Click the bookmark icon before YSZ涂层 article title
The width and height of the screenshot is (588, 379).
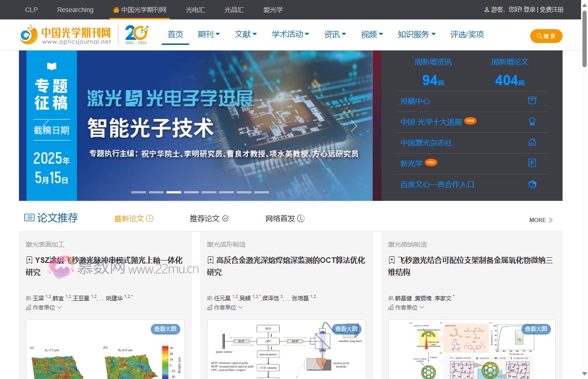coord(29,260)
